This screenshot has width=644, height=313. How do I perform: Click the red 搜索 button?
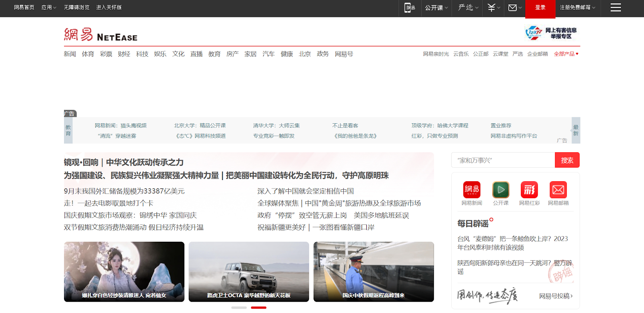pos(567,160)
